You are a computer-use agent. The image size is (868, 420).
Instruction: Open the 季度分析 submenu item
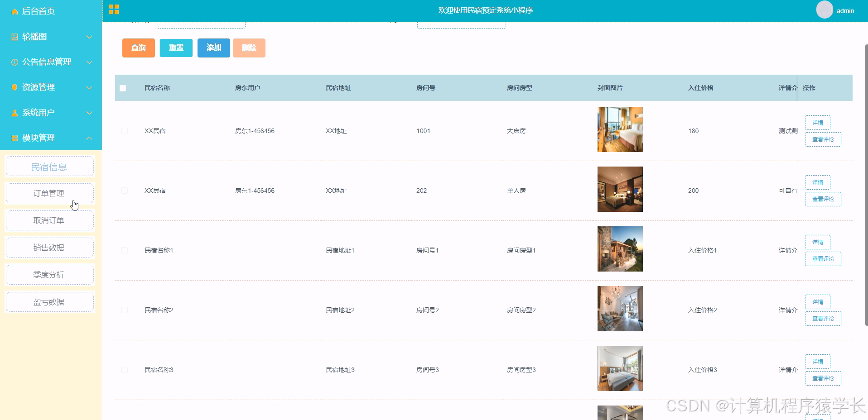49,275
